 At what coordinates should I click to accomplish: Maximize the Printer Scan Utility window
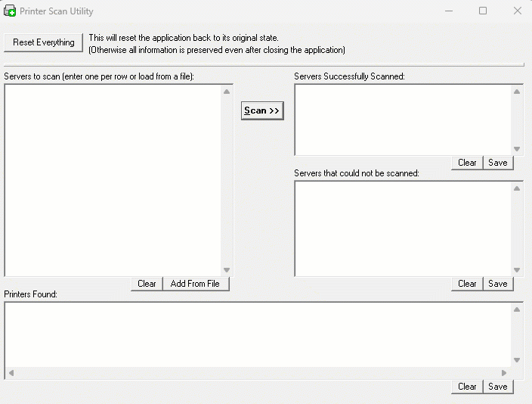(x=483, y=11)
